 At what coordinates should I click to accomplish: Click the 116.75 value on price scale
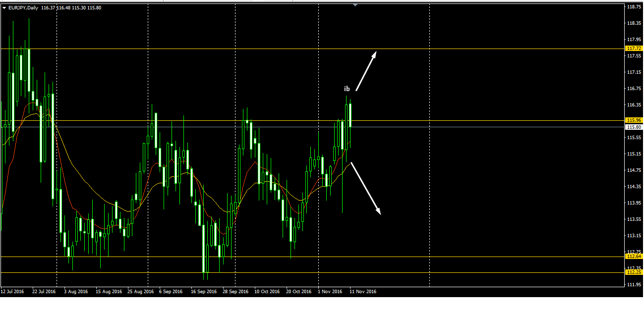point(634,89)
